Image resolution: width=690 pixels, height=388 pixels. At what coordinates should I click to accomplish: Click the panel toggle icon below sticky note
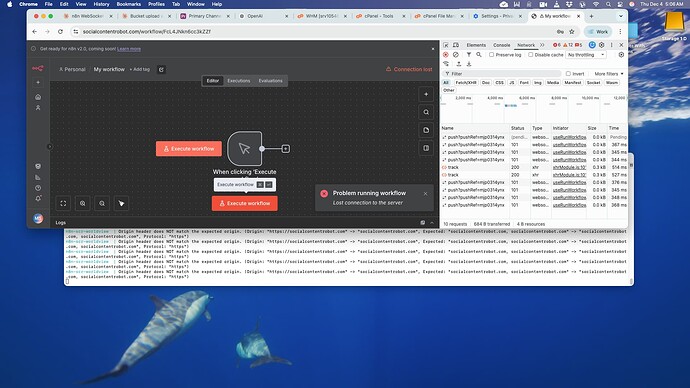pos(426,148)
